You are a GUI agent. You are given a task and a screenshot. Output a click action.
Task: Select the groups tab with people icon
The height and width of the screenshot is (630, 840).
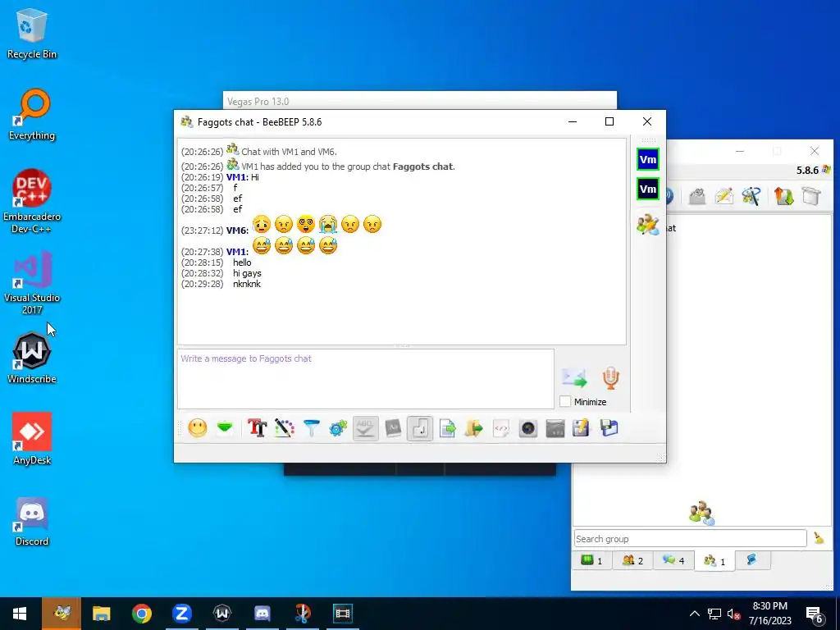pyautogui.click(x=714, y=560)
